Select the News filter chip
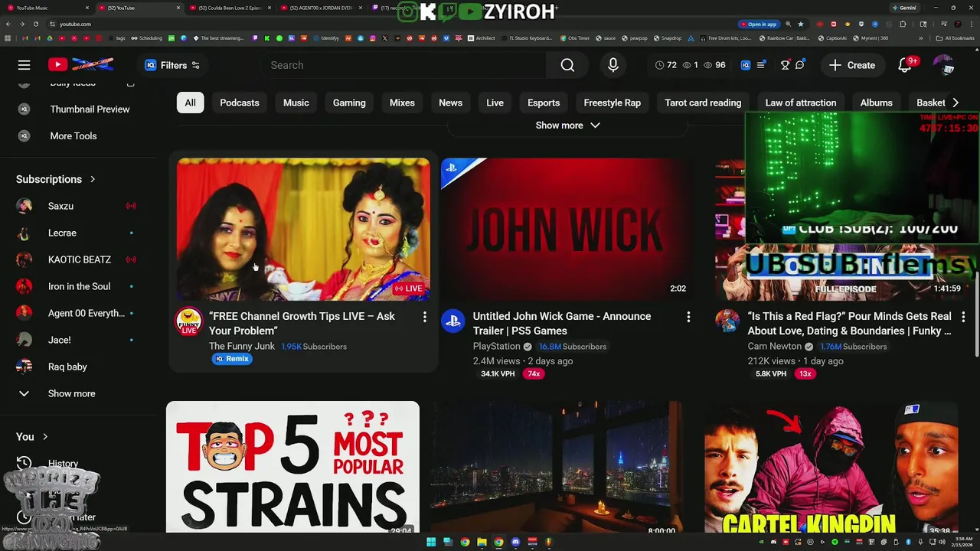This screenshot has height=551, width=980. [x=450, y=103]
